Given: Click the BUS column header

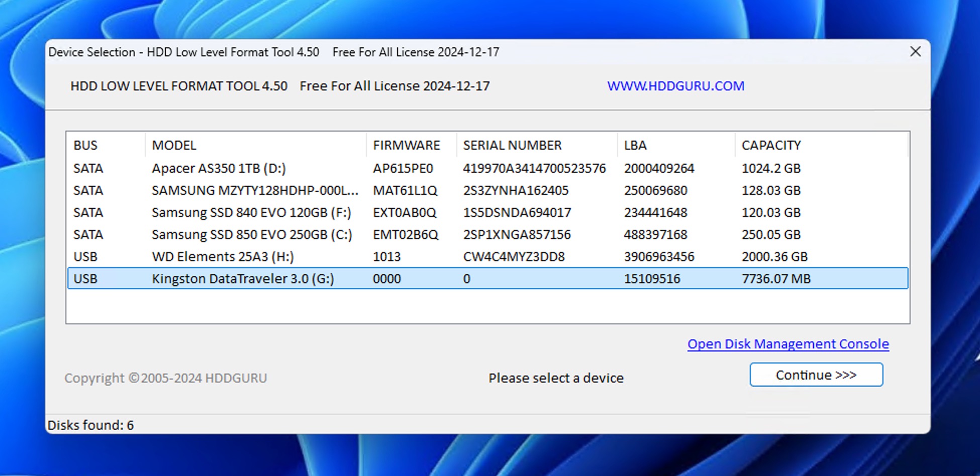Looking at the screenshot, I should coord(85,145).
